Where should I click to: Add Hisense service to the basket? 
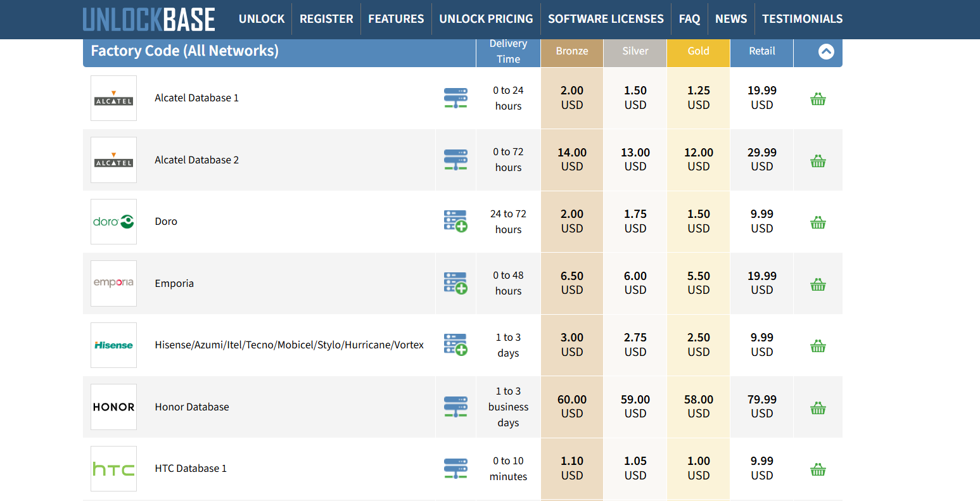[818, 346]
